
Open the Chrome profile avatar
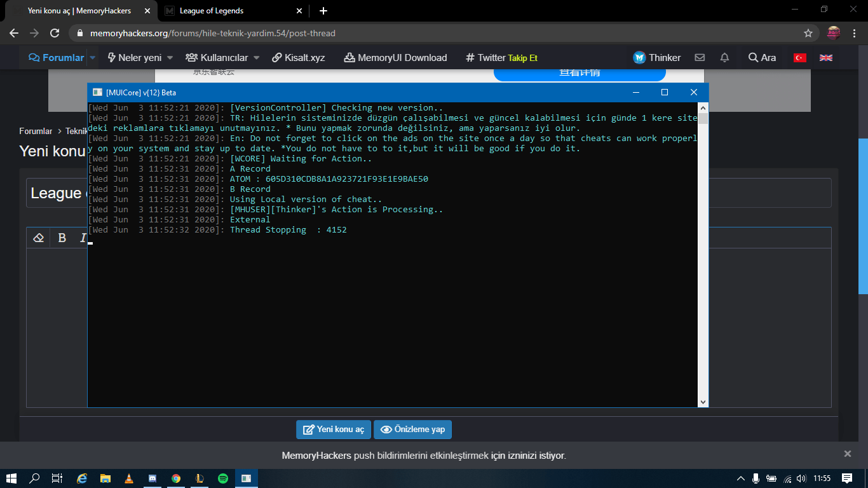[x=834, y=33]
